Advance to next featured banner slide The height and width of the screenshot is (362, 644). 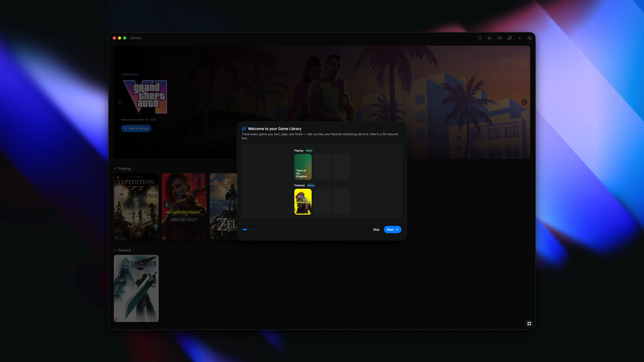(524, 102)
